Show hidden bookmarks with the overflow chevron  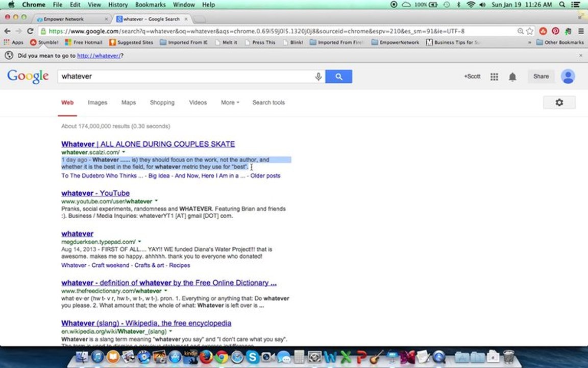pos(529,42)
